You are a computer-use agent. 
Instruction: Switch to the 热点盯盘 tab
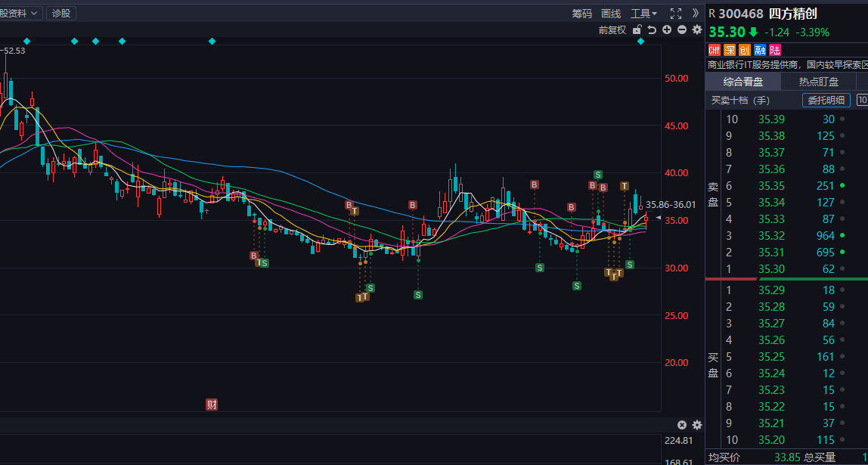(x=819, y=82)
